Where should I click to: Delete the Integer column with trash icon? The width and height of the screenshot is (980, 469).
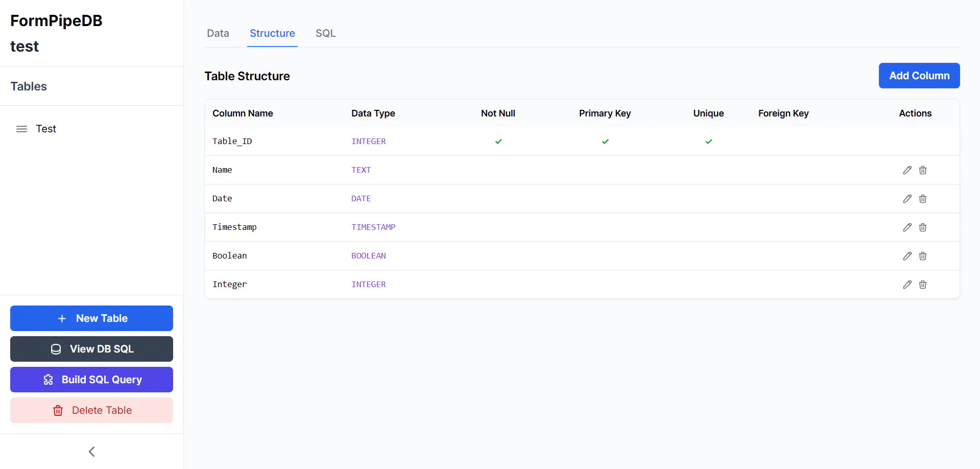click(923, 285)
